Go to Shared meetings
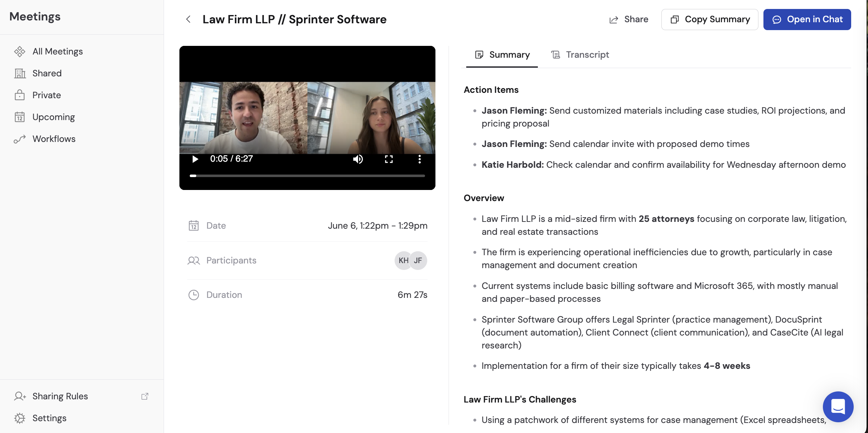This screenshot has width=868, height=433. click(47, 73)
